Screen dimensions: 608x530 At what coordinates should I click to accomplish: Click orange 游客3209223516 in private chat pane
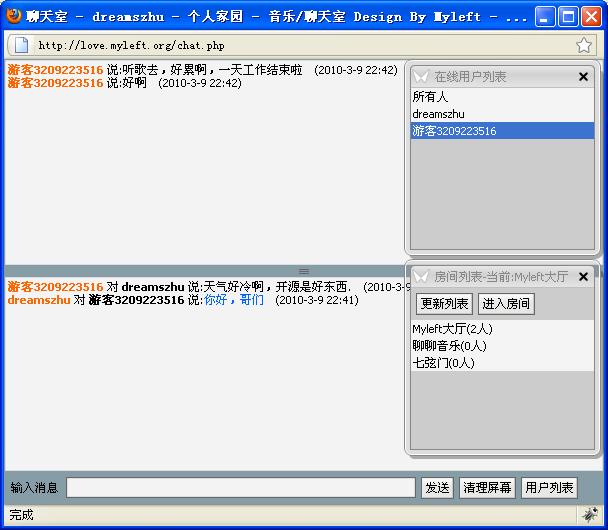[55, 287]
